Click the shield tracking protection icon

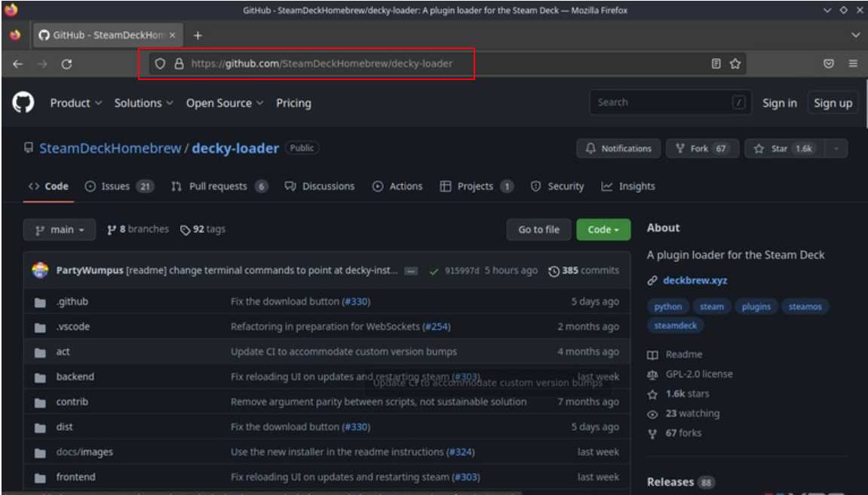160,63
